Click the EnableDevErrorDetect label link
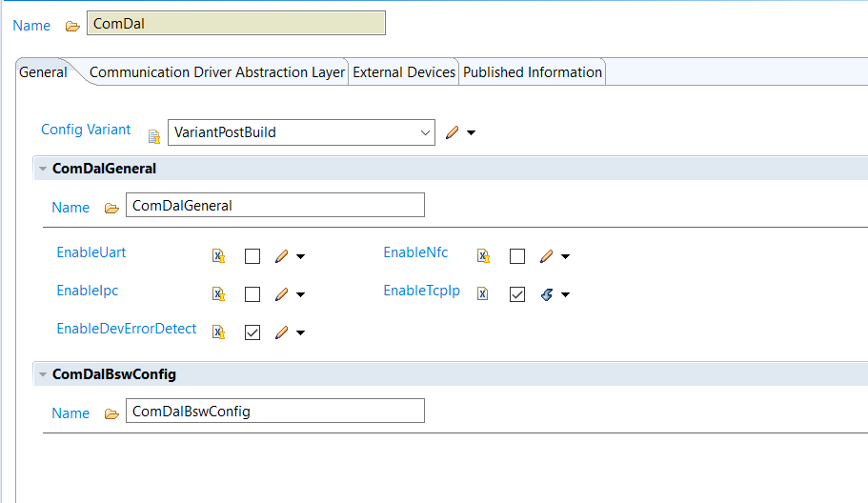This screenshot has height=503, width=868. [126, 329]
